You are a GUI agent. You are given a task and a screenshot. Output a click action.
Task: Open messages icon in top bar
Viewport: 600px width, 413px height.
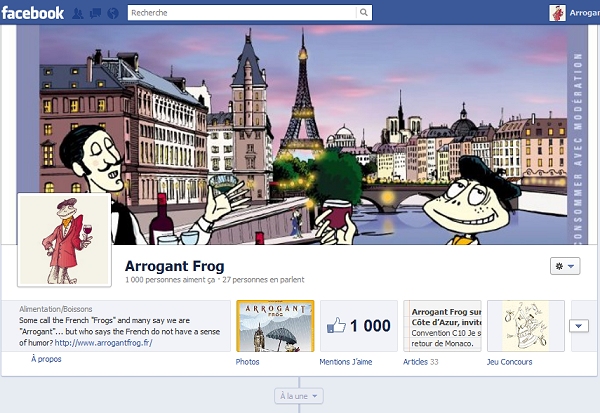(x=95, y=13)
